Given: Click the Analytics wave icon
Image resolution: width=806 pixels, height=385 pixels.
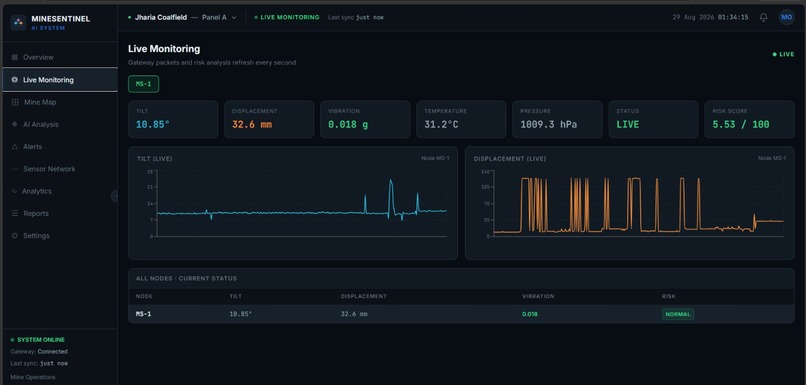Looking at the screenshot, I should click(x=14, y=191).
